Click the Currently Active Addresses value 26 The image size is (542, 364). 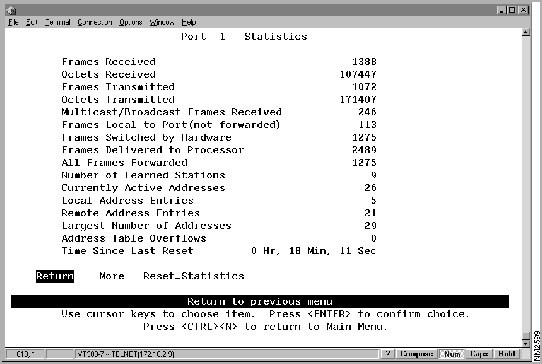371,188
